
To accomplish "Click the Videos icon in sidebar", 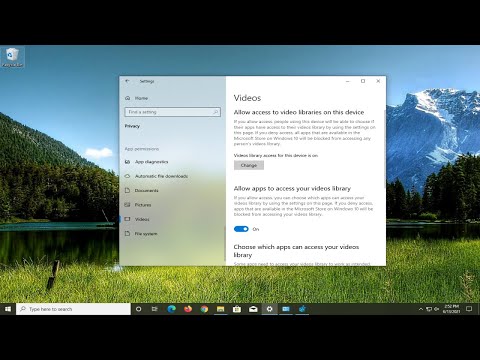I will point(127,219).
